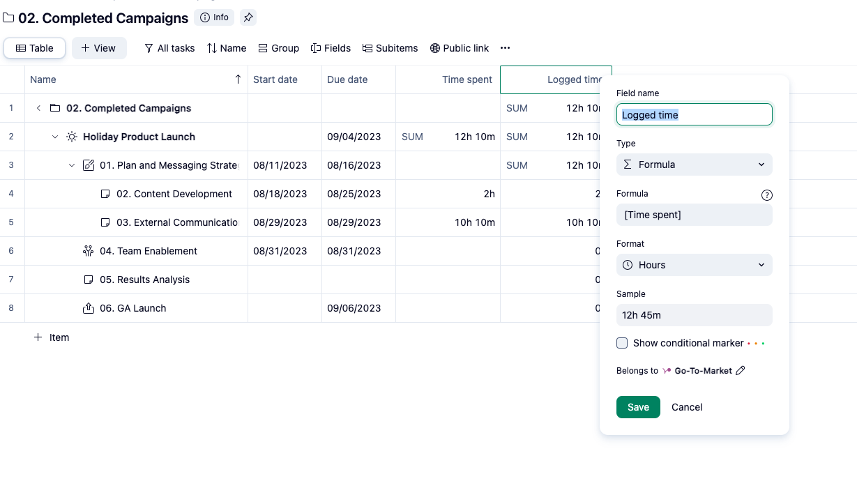Open the Fields menu in toolbar
The image size is (857, 504).
coord(331,48)
